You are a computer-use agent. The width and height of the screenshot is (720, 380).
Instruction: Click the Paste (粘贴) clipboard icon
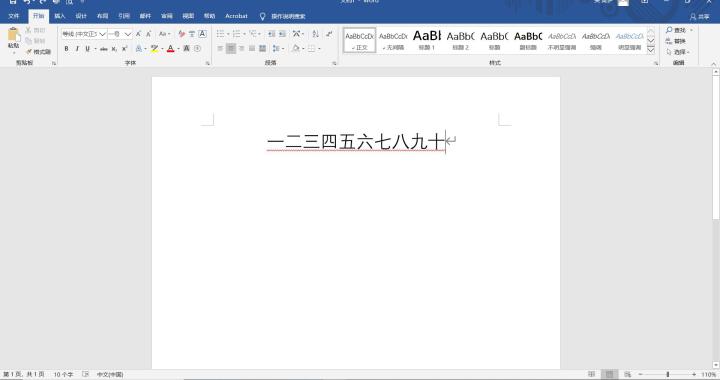point(13,35)
